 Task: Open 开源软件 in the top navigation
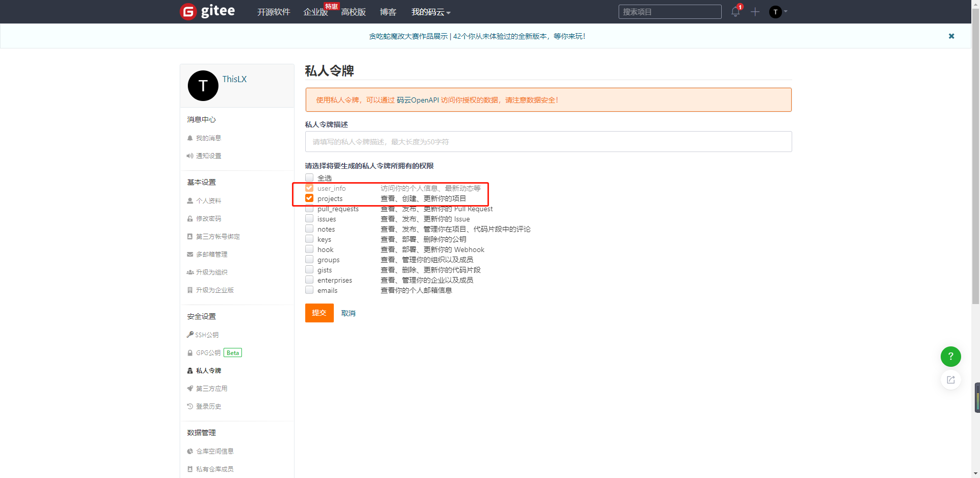pos(274,12)
